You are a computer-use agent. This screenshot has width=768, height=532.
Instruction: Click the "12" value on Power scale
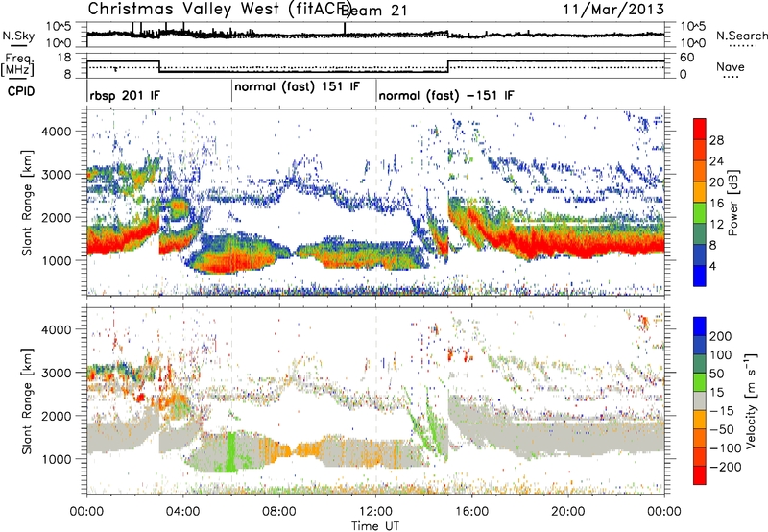716,225
